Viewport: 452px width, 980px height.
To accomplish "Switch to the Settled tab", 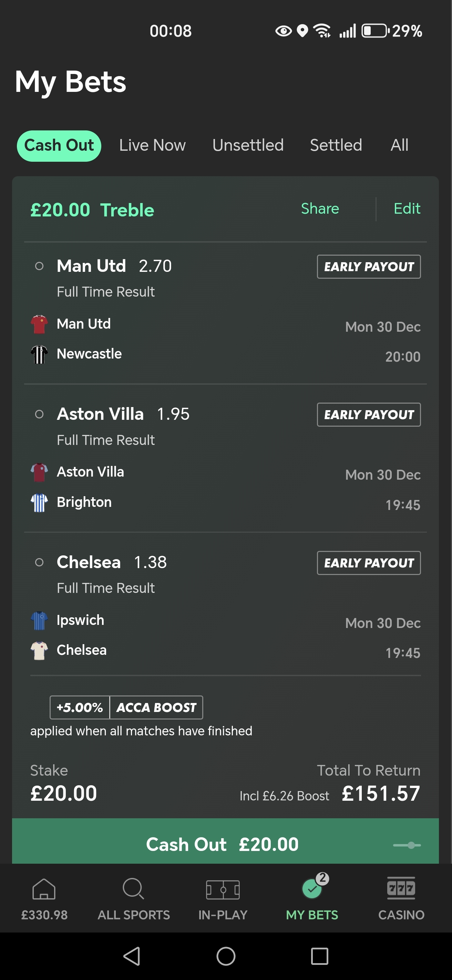I will 336,145.
